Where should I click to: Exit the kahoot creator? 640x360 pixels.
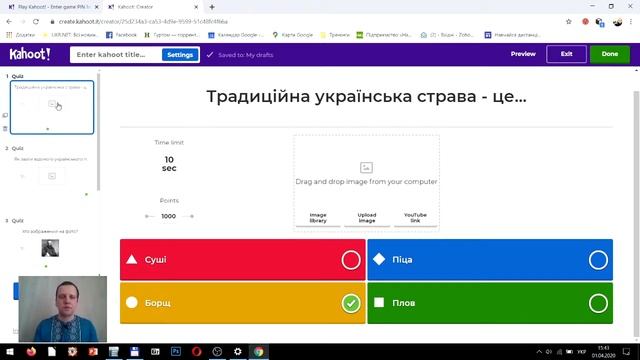click(566, 54)
